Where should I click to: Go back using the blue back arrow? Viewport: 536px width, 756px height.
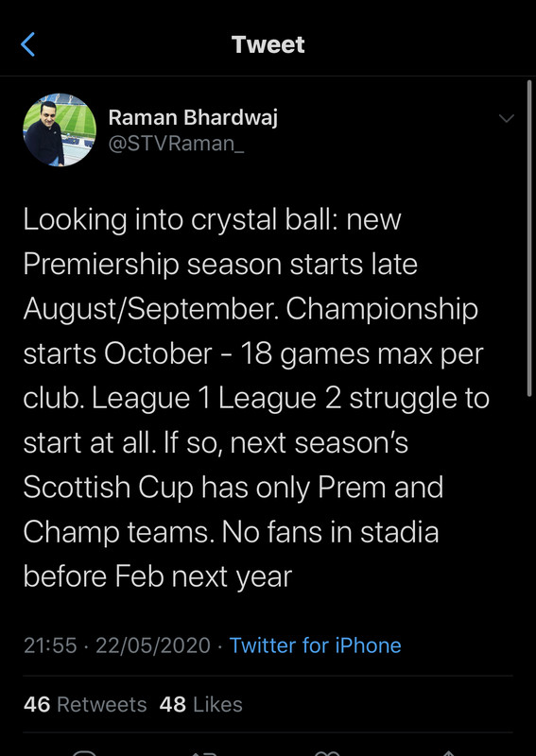coord(28,44)
